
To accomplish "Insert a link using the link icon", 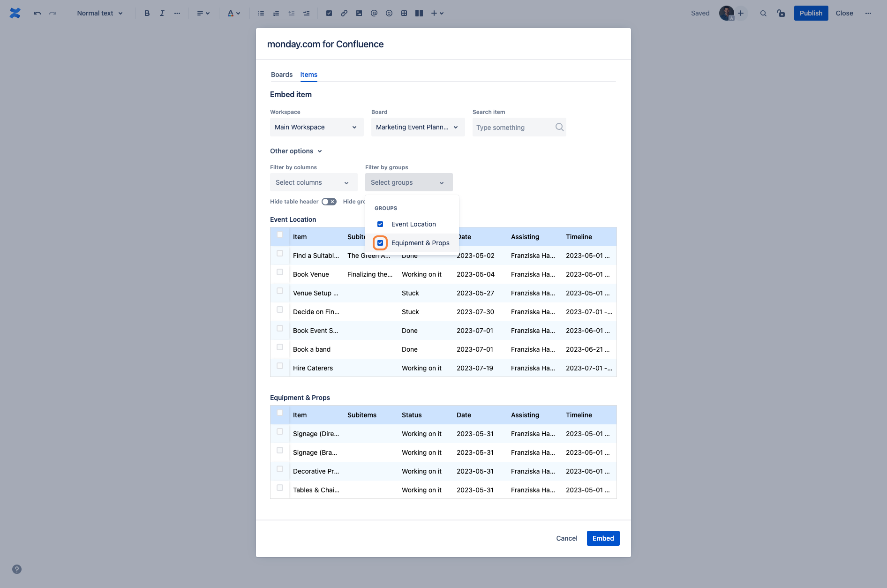I will click(x=344, y=13).
